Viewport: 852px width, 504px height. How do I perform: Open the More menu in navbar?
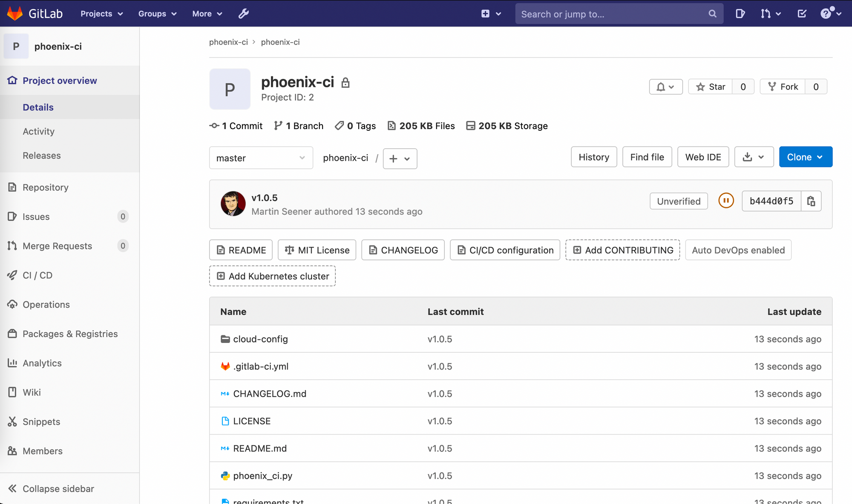click(207, 14)
